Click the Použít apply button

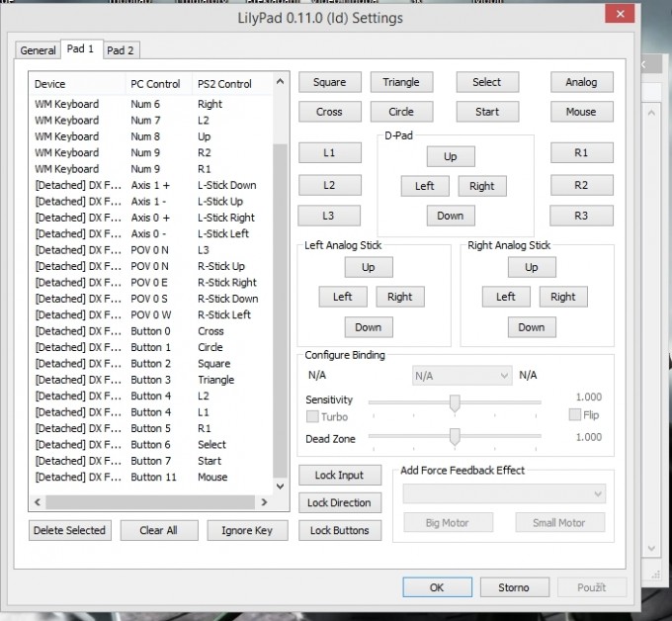pos(592,587)
